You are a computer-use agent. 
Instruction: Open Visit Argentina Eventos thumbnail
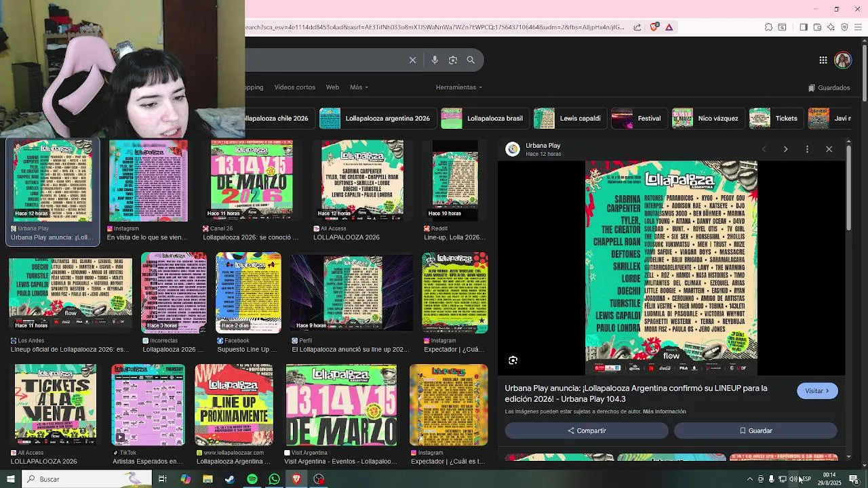click(x=341, y=405)
